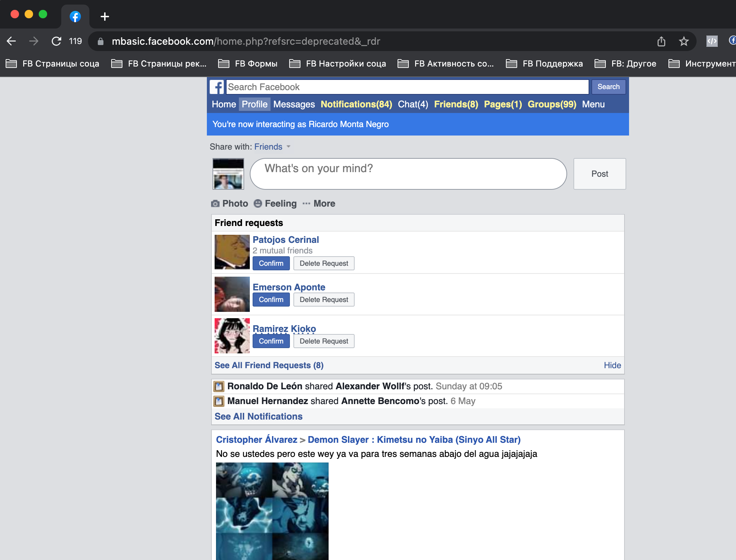Open new browser tab with plus icon
This screenshot has width=736, height=560.
click(104, 17)
